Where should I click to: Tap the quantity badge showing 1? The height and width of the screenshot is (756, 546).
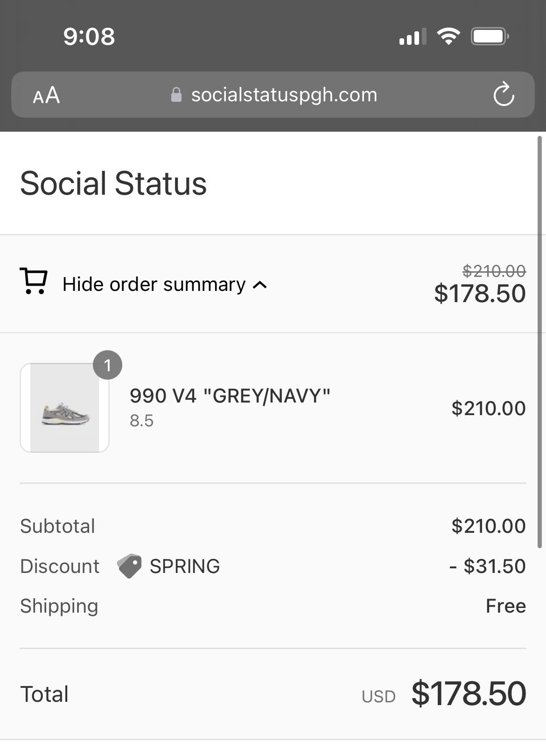[108, 365]
